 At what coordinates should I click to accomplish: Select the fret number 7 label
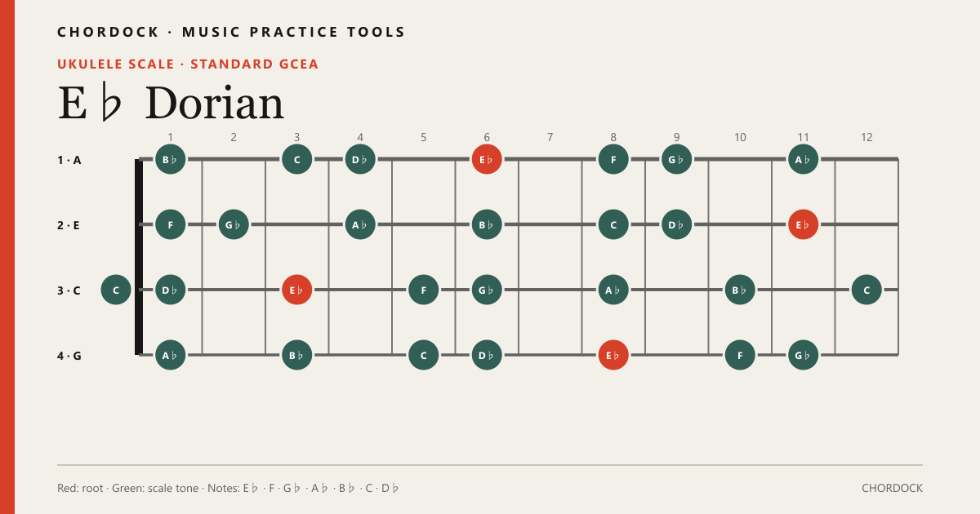[550, 137]
